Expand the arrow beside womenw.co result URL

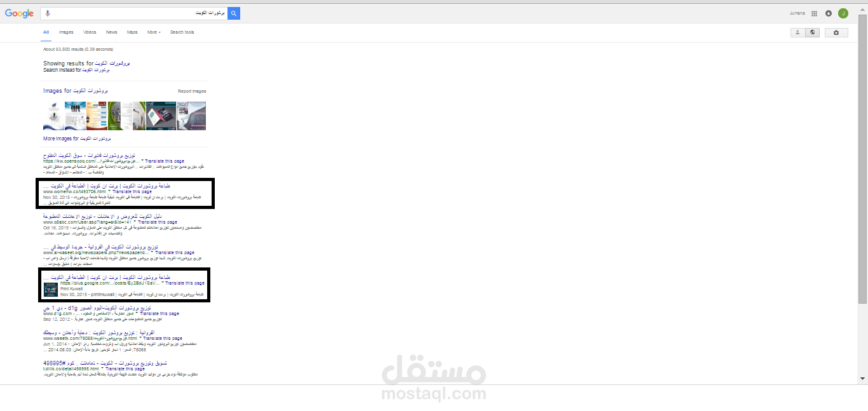(109, 191)
